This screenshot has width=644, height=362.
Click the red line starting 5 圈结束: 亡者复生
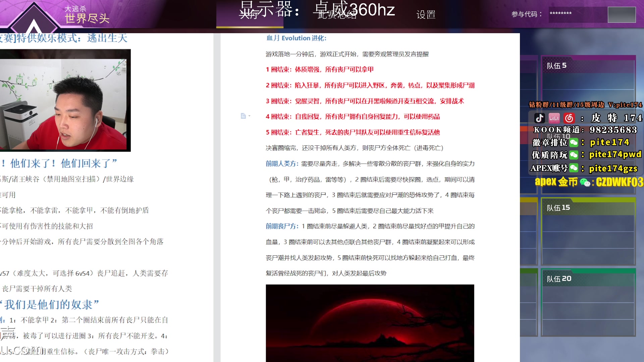pos(353,132)
